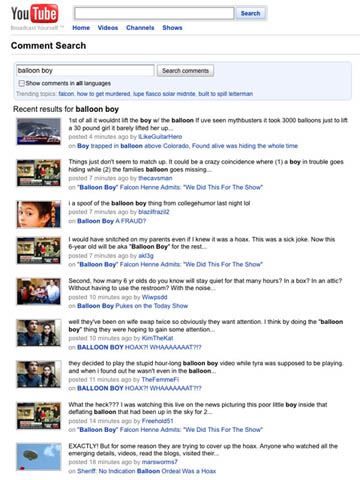Go to the Videos section
The height and width of the screenshot is (480, 360).
point(108,28)
